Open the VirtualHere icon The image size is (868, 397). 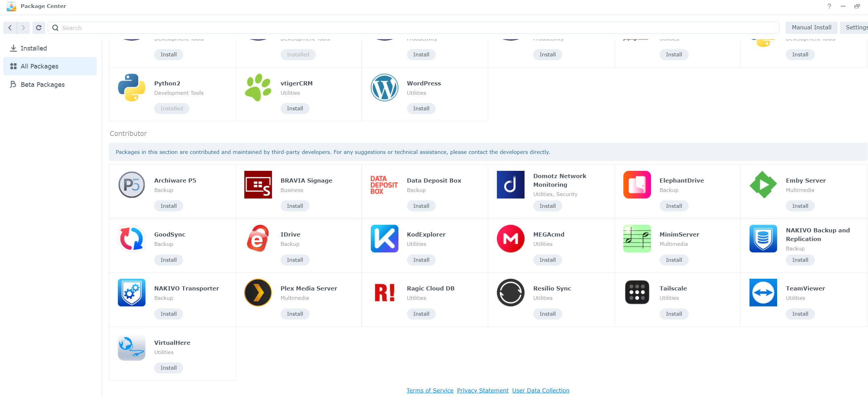tap(132, 347)
